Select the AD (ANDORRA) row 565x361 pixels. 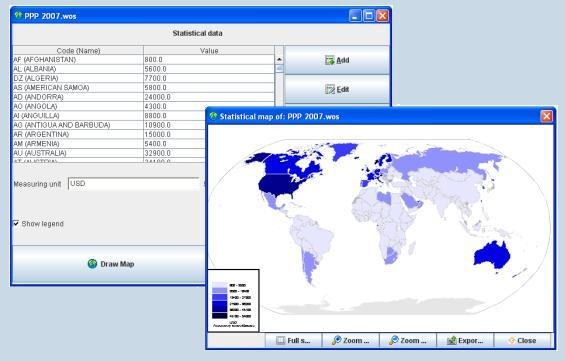tap(143, 97)
